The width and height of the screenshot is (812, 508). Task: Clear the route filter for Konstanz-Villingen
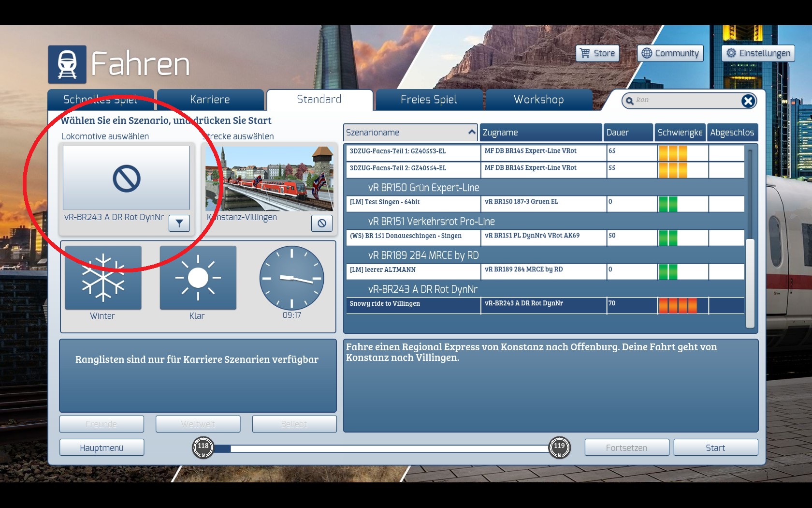[x=321, y=223]
